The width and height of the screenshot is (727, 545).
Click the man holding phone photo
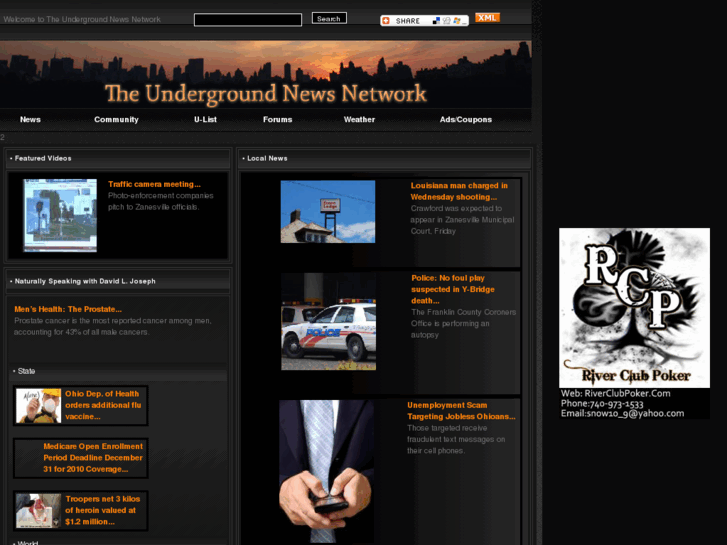coord(327,471)
